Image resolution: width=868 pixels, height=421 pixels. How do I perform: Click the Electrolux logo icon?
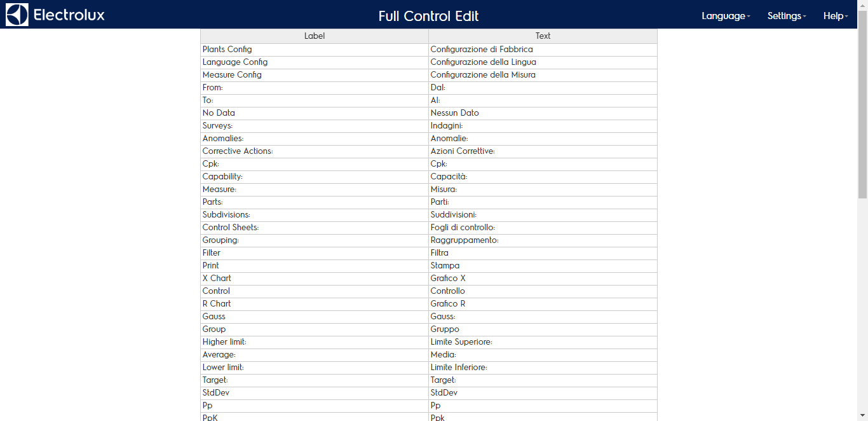17,15
